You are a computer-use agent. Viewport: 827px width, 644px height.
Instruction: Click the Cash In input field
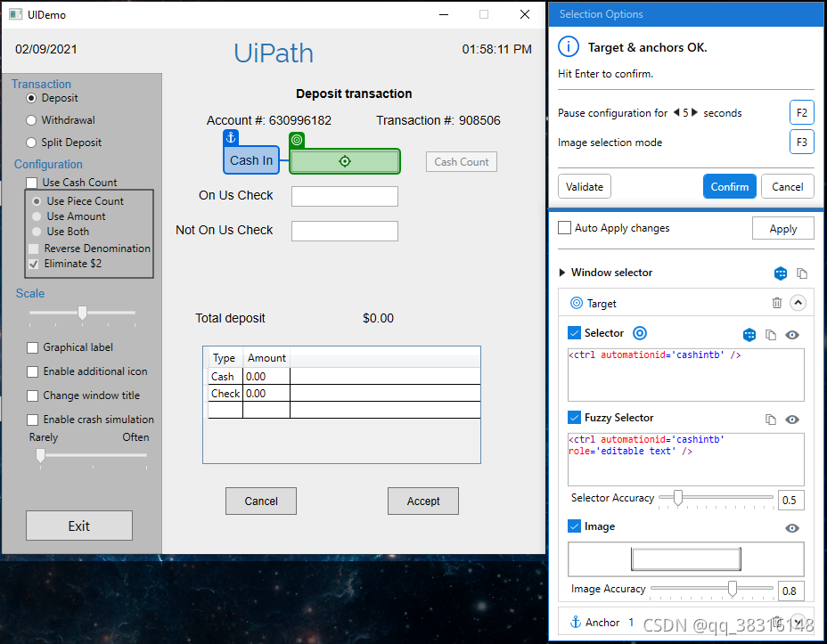pos(345,161)
